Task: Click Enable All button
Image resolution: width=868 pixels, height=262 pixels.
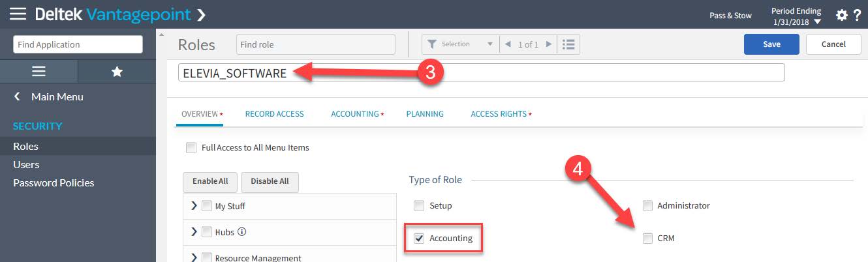Action: (x=210, y=181)
